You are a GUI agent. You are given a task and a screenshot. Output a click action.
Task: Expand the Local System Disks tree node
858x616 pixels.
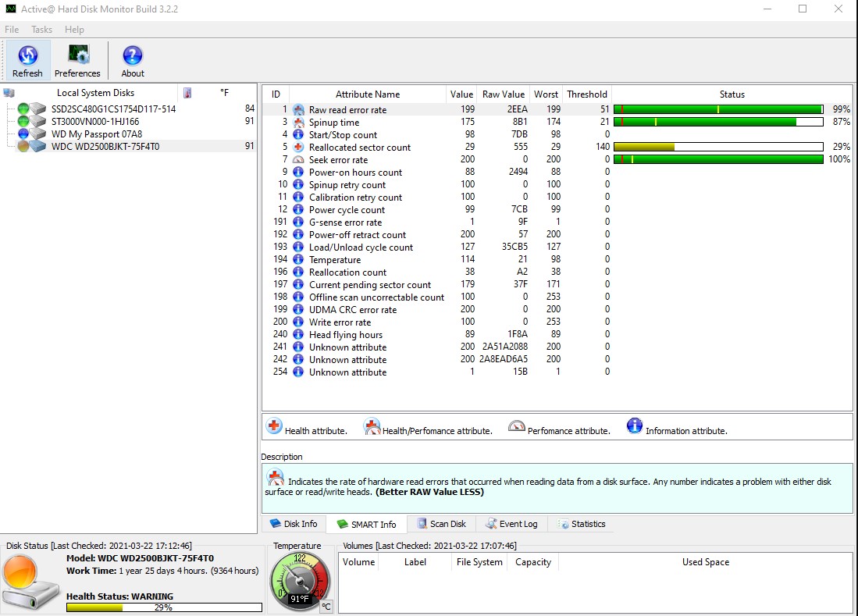coord(8,92)
